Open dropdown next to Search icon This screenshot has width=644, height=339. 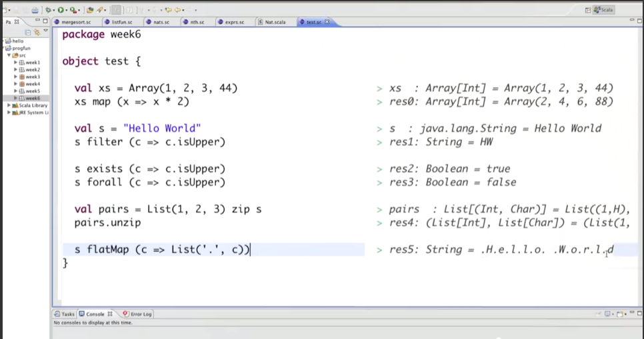click(x=105, y=10)
